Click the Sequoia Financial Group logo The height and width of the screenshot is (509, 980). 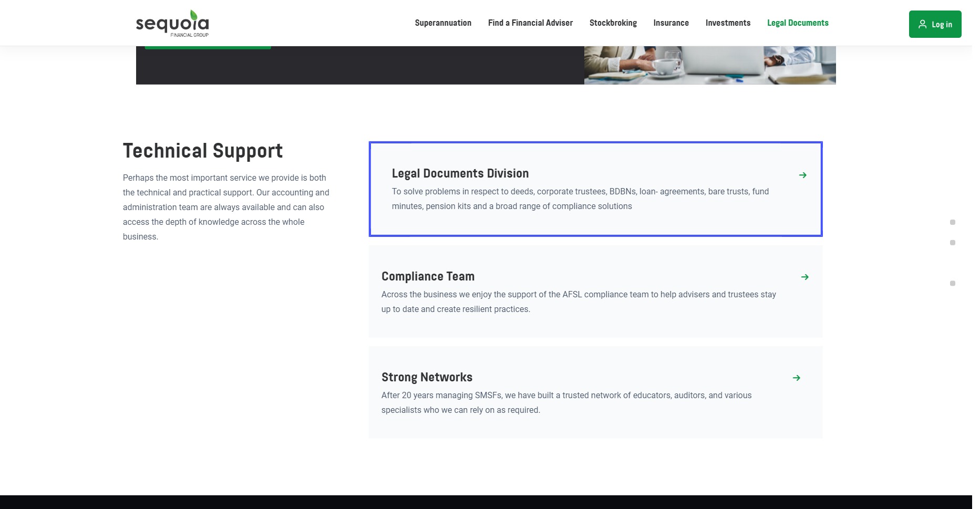pyautogui.click(x=172, y=24)
